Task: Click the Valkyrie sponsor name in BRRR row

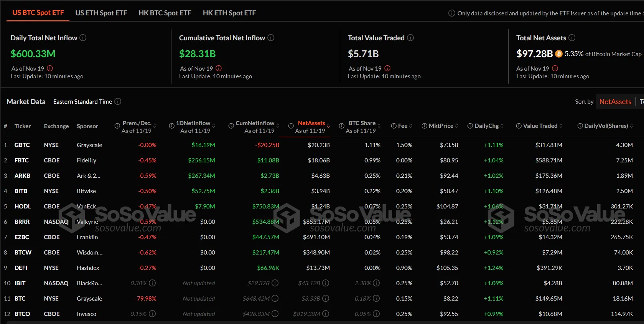Action: click(x=87, y=222)
